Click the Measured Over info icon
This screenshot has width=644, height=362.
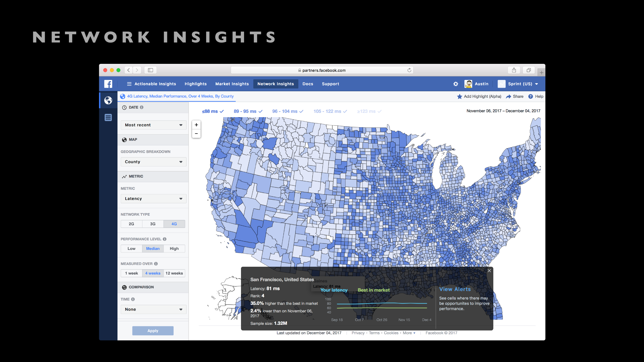(156, 264)
